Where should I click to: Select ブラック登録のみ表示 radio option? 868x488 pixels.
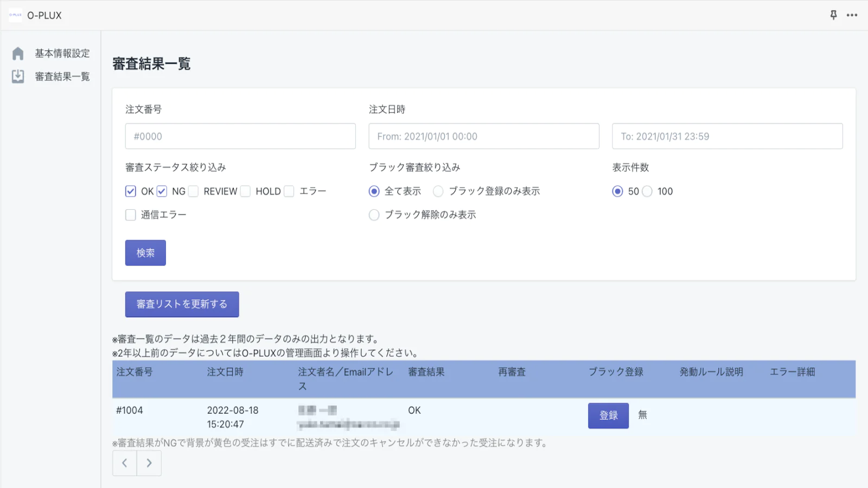tap(438, 191)
